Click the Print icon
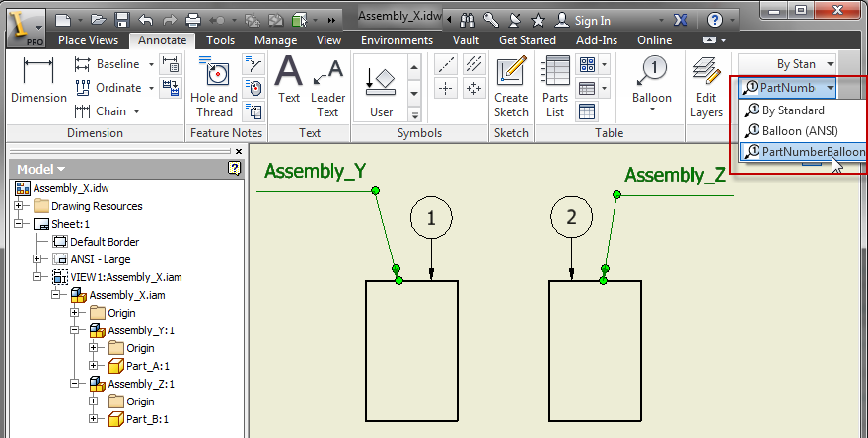Viewport: 868px width, 438px height. pos(193,21)
